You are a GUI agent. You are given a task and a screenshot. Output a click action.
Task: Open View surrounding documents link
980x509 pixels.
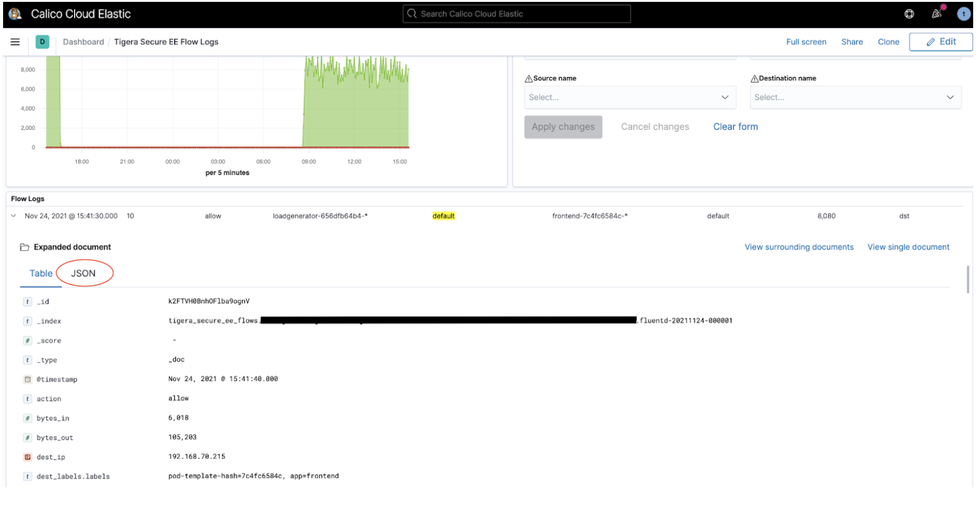(798, 247)
